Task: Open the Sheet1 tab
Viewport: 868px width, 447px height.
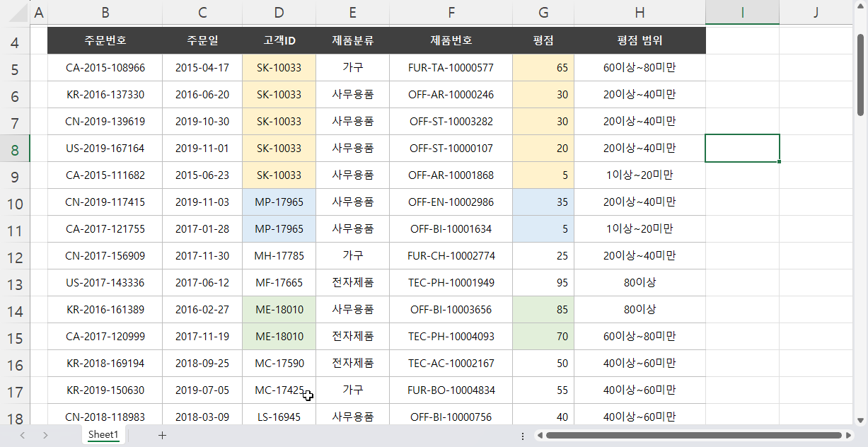Action: point(103,434)
